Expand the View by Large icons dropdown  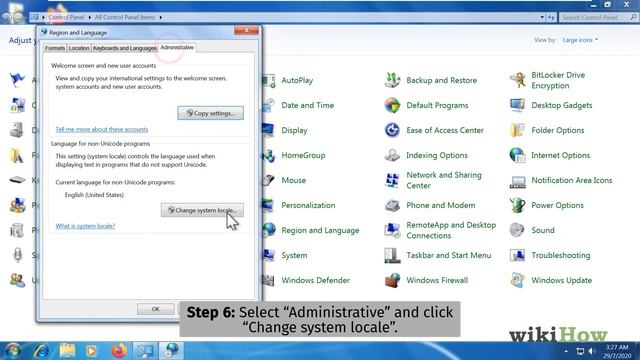(x=580, y=40)
